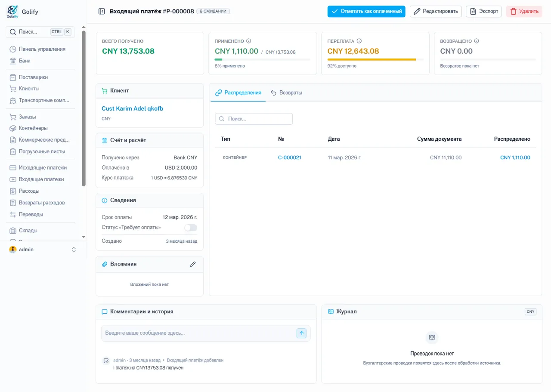The height and width of the screenshot is (392, 551).
Task: Click the Журнал book icon in header
Action: (x=331, y=312)
